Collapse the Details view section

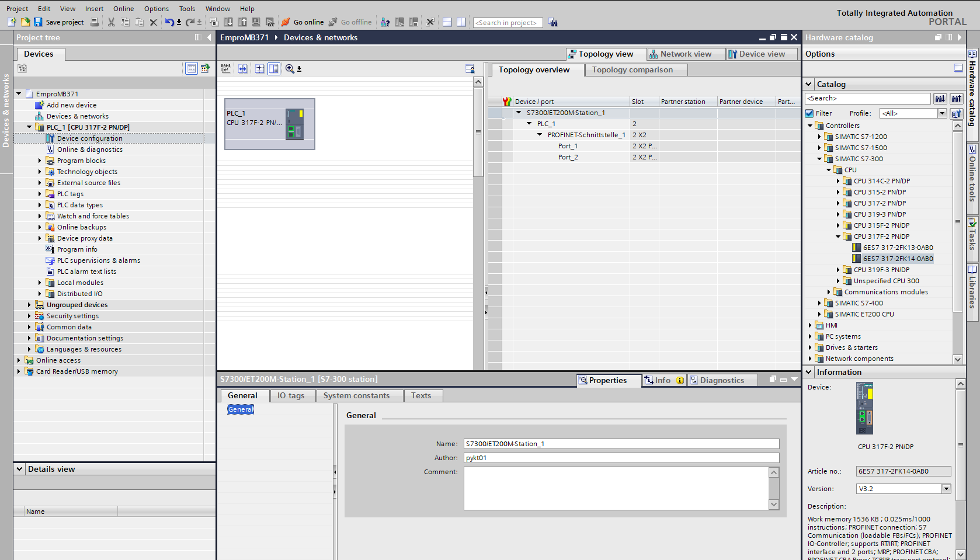tap(19, 469)
